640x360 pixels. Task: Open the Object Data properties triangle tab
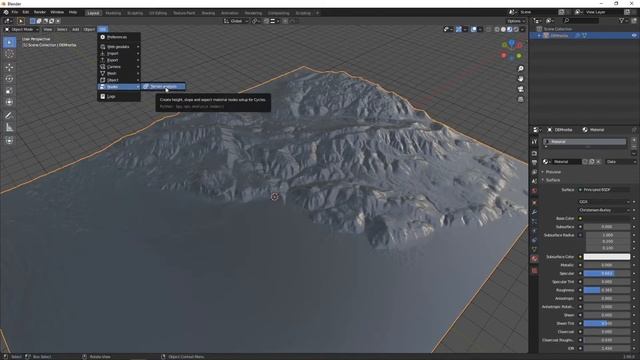(x=534, y=249)
